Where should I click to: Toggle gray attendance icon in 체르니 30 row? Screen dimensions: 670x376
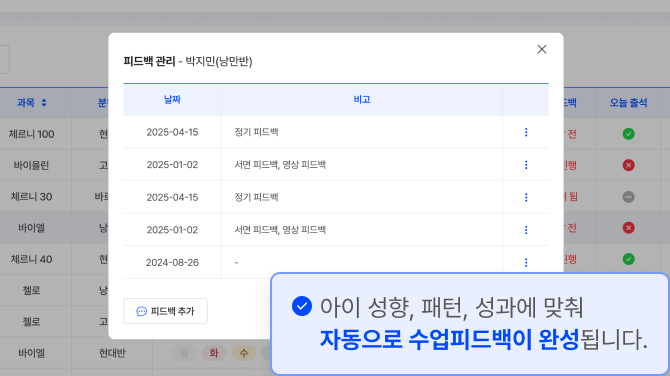[x=629, y=197]
